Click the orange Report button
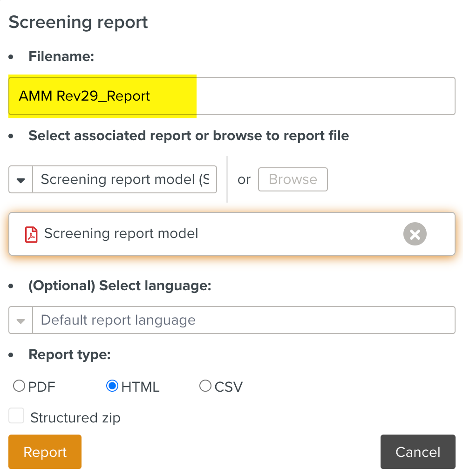This screenshot has height=476, width=463. click(x=45, y=452)
